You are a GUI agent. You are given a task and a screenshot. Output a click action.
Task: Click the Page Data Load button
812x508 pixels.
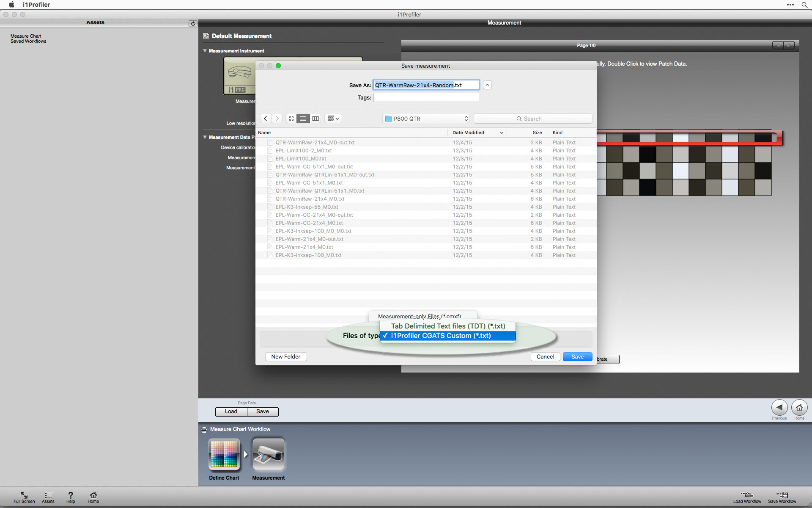(x=231, y=411)
